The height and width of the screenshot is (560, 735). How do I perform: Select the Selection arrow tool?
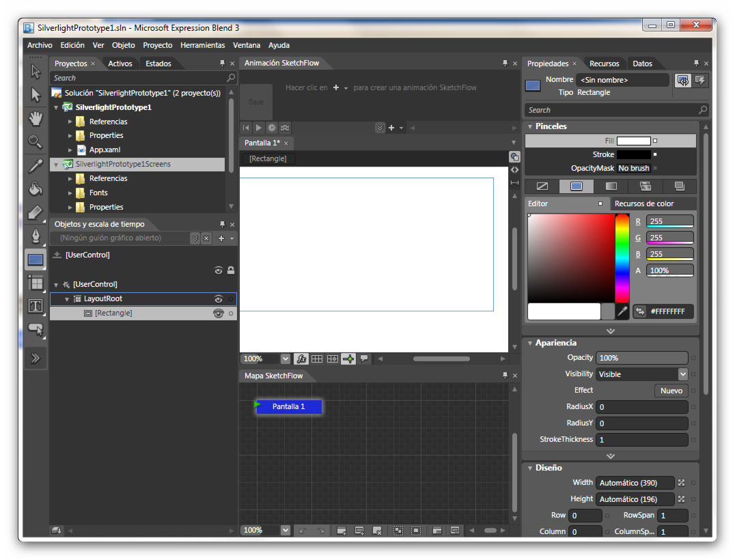tap(36, 71)
